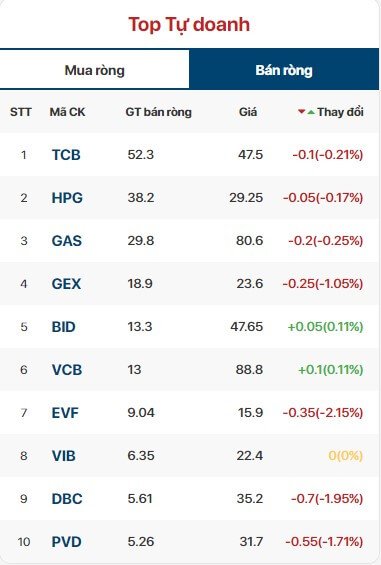The image size is (381, 565).
Task: Select the Bán ròng tab
Action: tap(284, 70)
